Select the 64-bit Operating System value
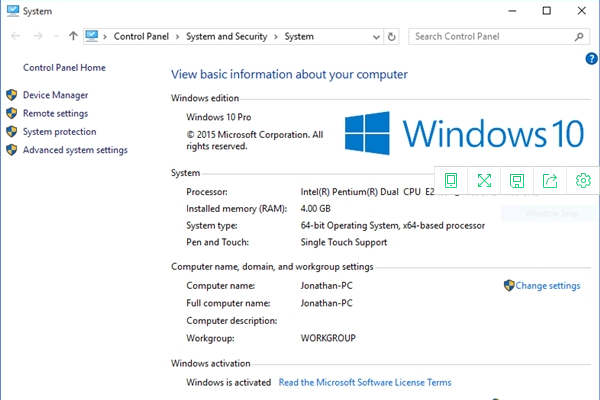The image size is (600, 400). (393, 225)
